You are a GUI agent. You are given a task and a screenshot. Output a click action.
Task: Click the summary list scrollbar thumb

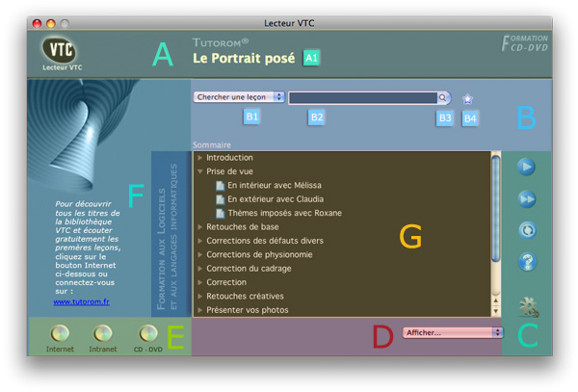click(x=496, y=209)
